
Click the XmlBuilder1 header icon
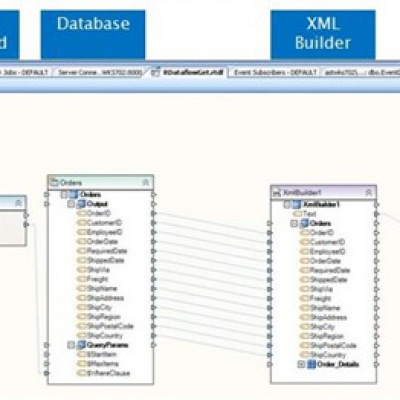[277, 193]
